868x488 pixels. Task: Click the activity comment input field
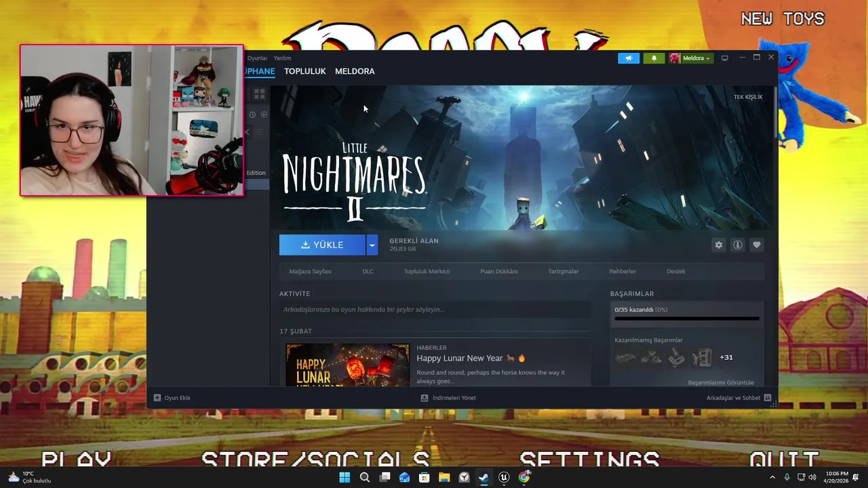point(435,310)
